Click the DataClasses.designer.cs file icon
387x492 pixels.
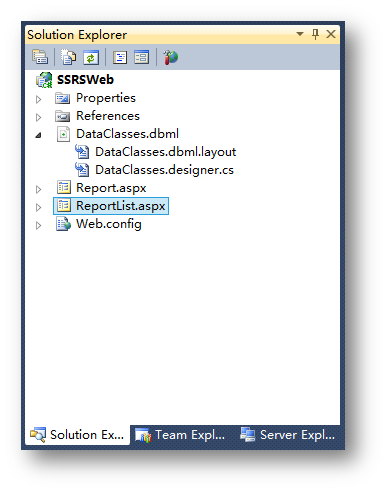coord(82,170)
